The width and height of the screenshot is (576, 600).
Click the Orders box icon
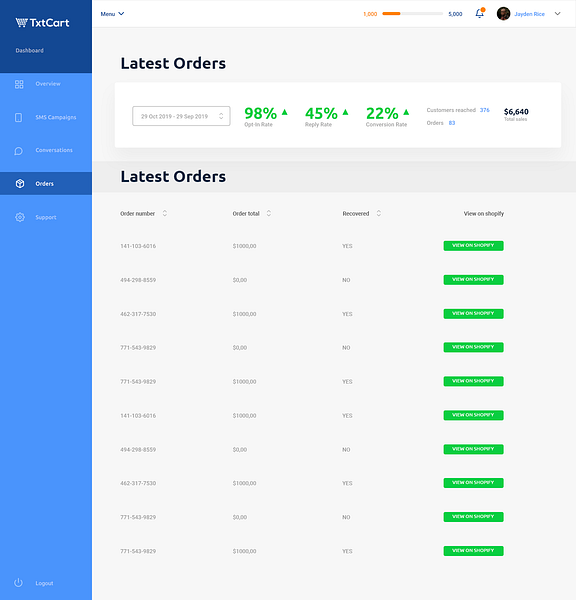coord(20,184)
